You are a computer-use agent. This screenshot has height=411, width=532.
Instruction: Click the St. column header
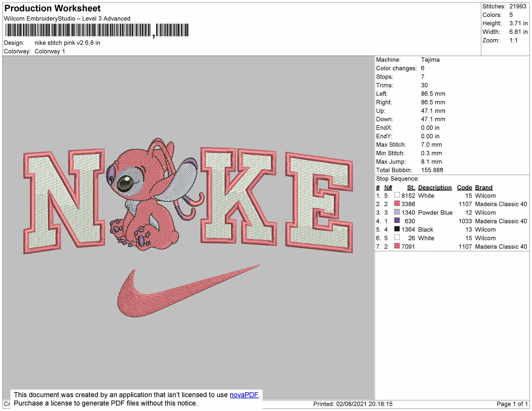411,187
